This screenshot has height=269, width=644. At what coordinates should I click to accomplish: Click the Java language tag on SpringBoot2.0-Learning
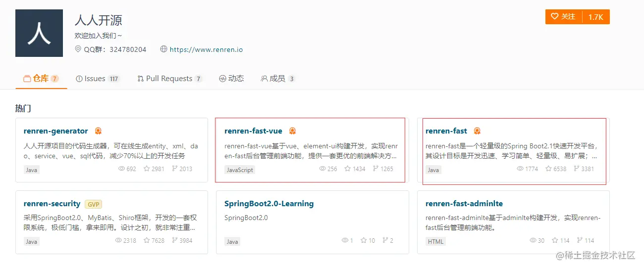[x=232, y=242]
